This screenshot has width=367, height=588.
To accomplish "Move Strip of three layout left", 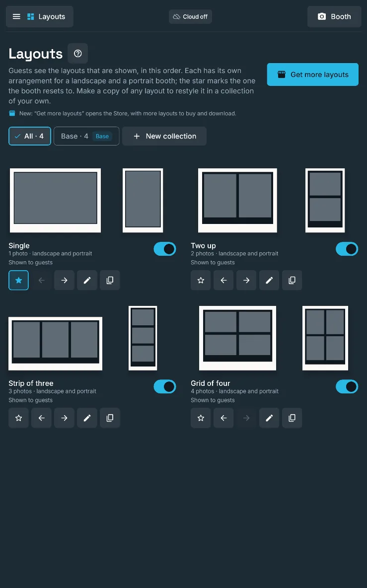I will click(42, 418).
